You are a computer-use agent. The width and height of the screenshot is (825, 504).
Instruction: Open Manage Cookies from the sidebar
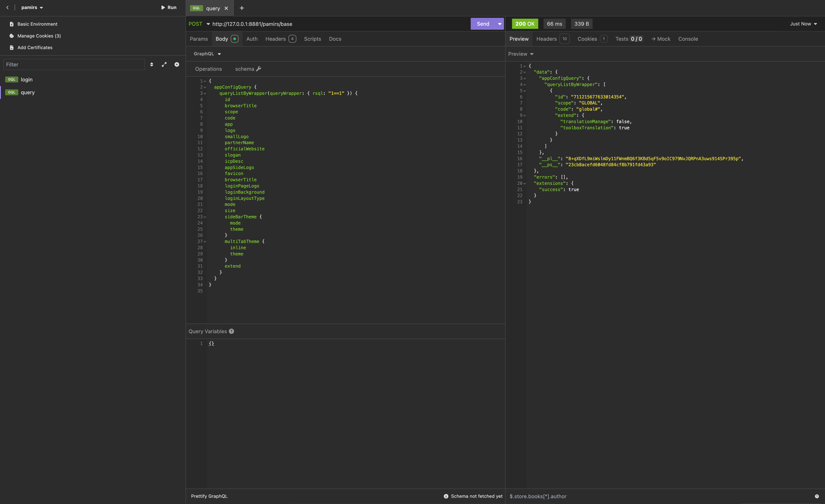click(x=39, y=36)
